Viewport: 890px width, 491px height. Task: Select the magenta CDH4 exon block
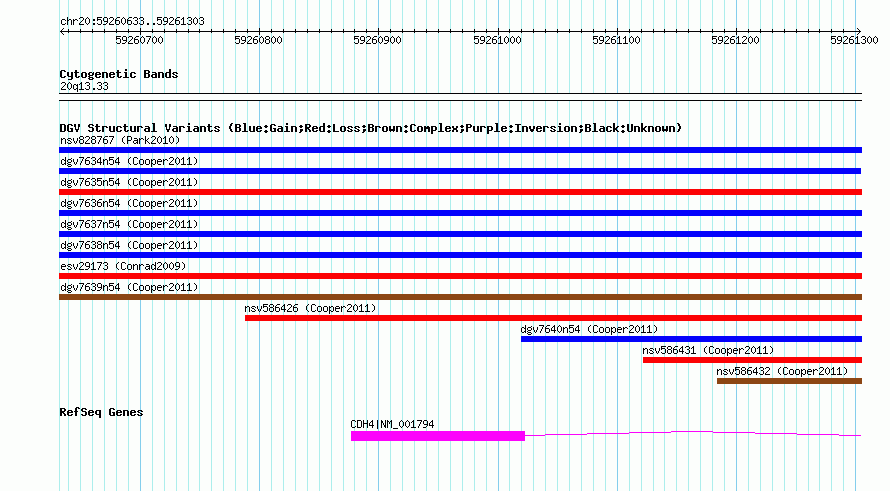tap(438, 436)
